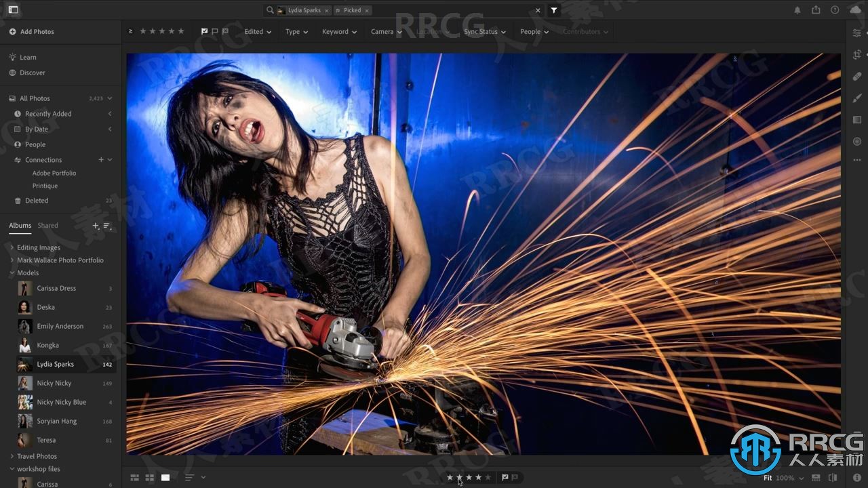Switch to Square Grid view

[x=149, y=477]
